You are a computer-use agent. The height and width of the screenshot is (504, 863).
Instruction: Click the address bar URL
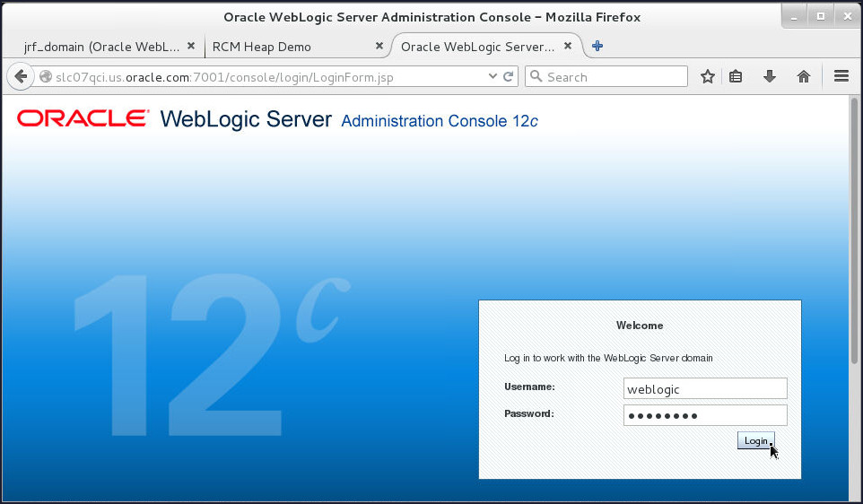tap(224, 77)
